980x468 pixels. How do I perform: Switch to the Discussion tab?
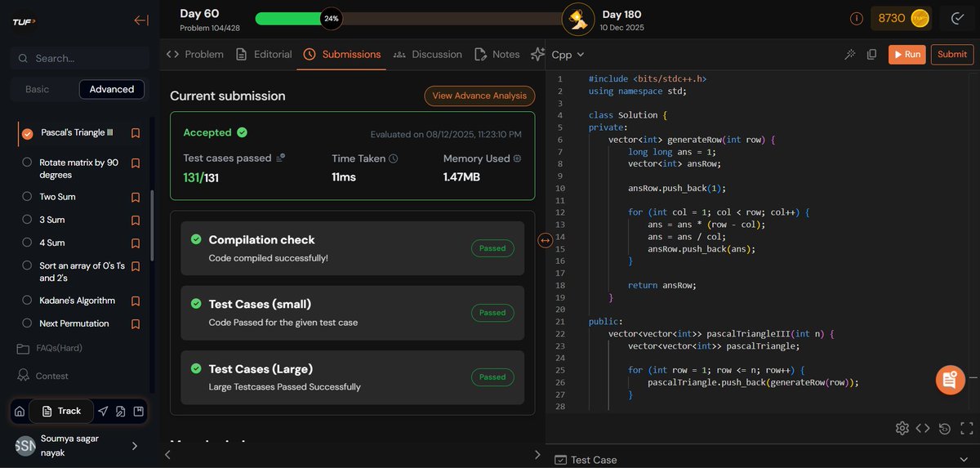click(x=427, y=54)
